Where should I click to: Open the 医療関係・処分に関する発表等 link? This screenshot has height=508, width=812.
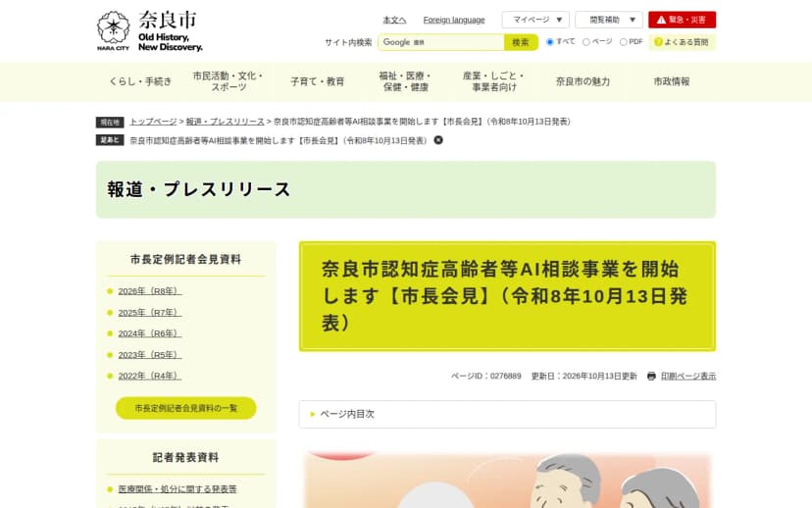178,488
